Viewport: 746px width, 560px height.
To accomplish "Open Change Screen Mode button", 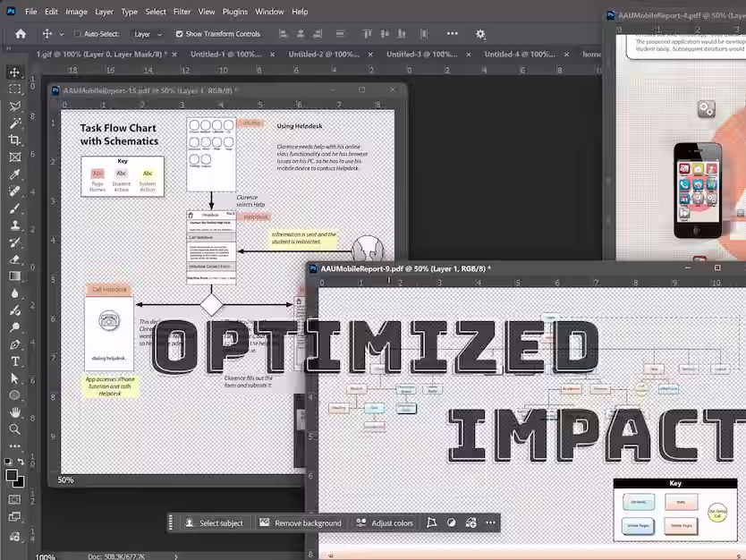I will [x=14, y=517].
